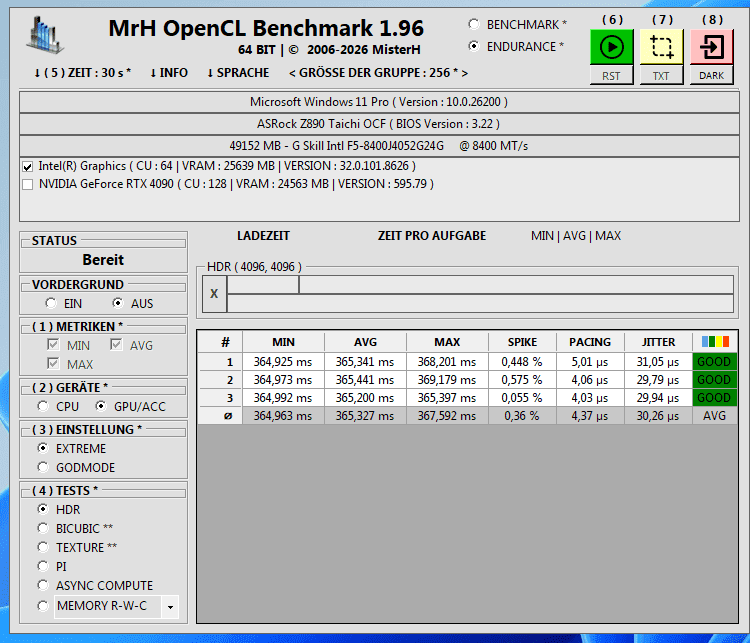The height and width of the screenshot is (643, 750).
Task: Select the GODMODE setting
Action: click(x=43, y=467)
